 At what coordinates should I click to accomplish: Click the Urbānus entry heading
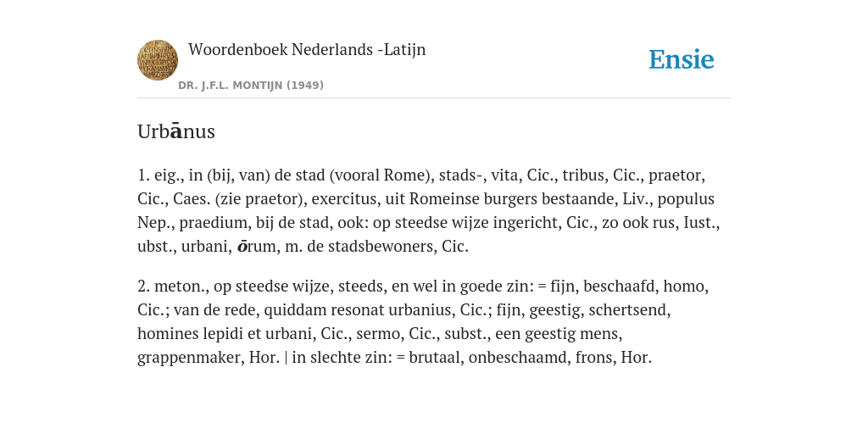176,131
